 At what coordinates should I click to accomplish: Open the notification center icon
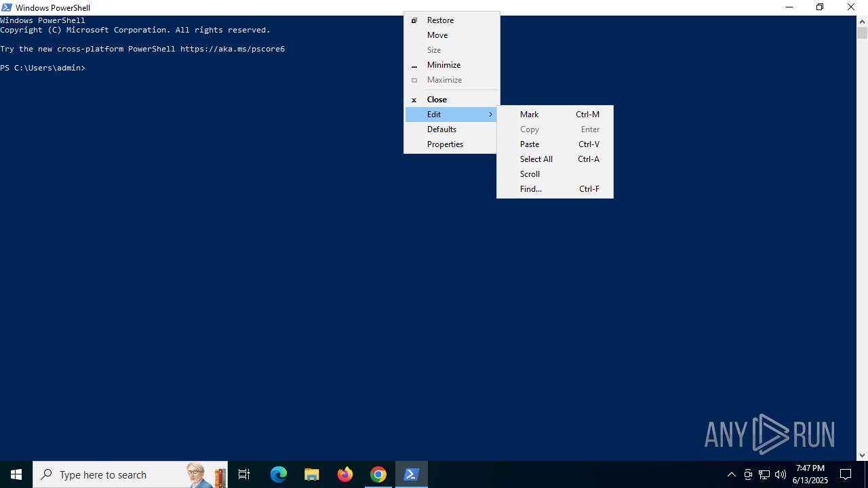[x=846, y=474]
